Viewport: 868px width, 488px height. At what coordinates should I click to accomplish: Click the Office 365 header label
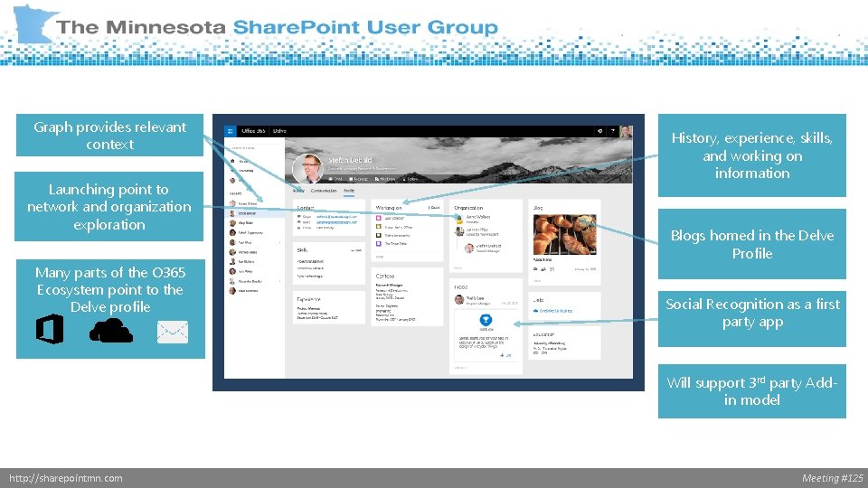tap(253, 131)
